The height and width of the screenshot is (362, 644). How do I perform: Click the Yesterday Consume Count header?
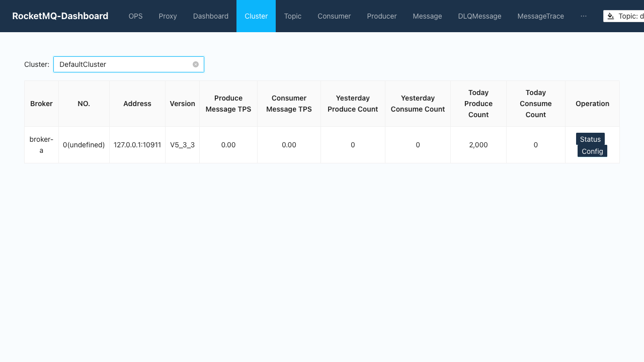click(418, 104)
